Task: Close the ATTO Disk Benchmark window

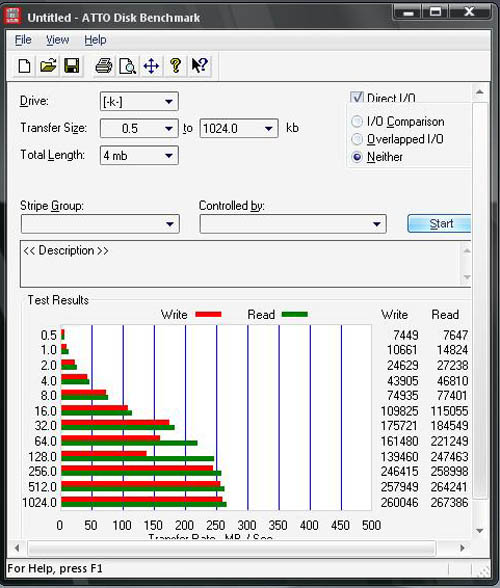Action: pyautogui.click(x=469, y=12)
